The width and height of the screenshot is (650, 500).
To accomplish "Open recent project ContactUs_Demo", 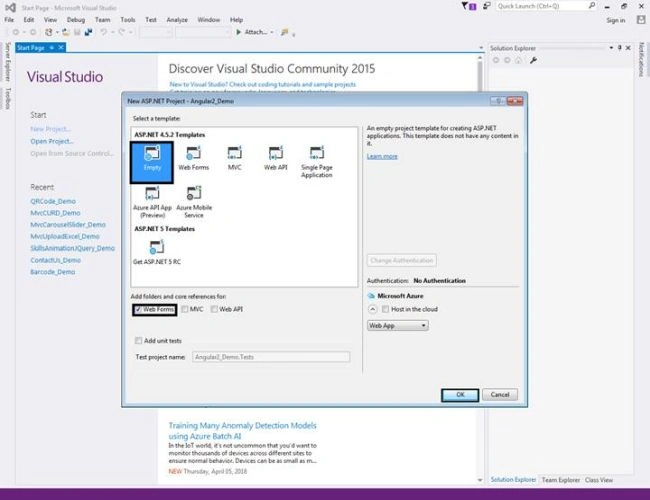I will point(56,260).
